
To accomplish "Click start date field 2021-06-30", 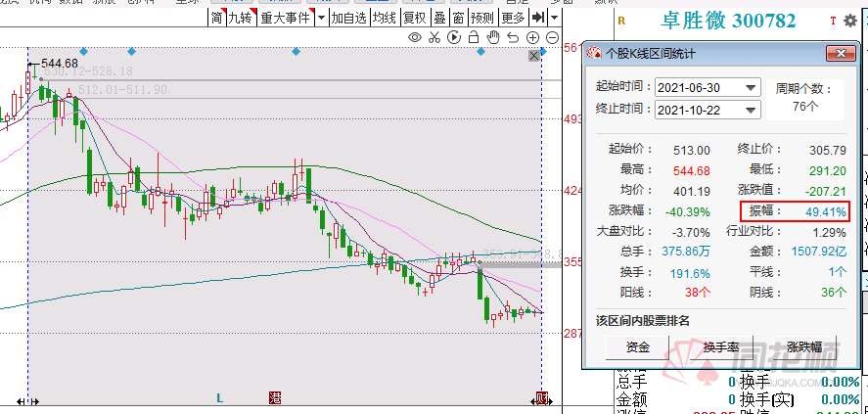I will (x=708, y=87).
